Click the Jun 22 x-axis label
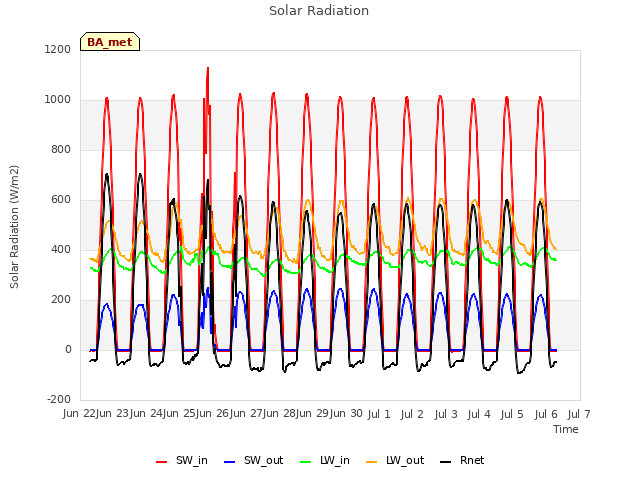 click(80, 413)
